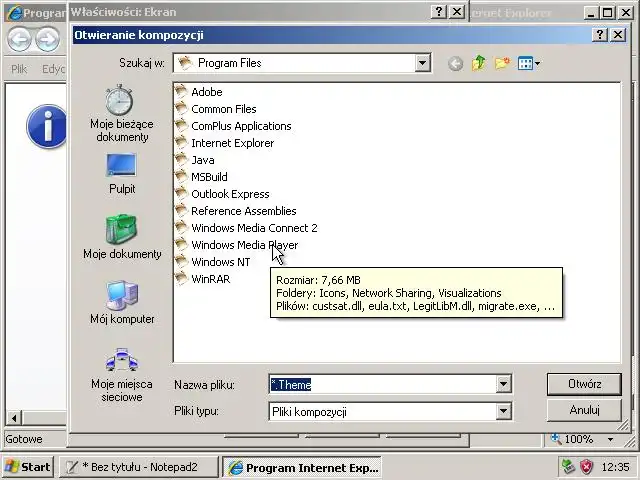Image resolution: width=640 pixels, height=480 pixels.
Task: Click the help question mark of Otwieranie kompozycji
Action: (x=600, y=35)
